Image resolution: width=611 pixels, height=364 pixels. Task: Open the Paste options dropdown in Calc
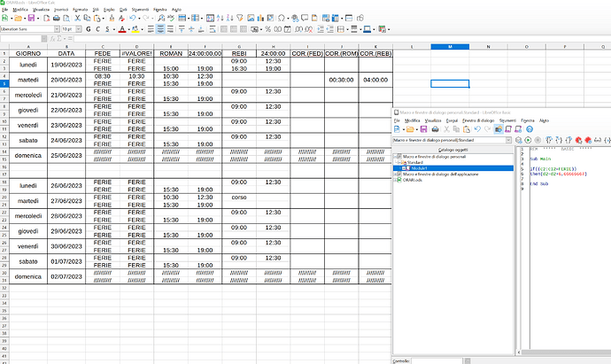(x=103, y=19)
